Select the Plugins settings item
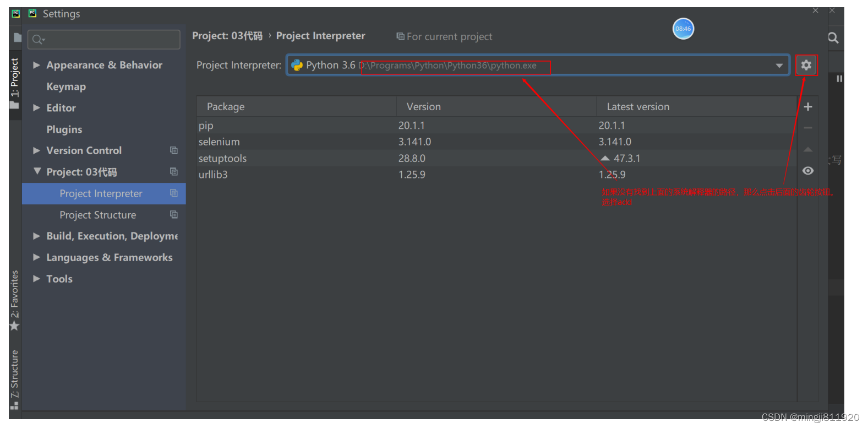Image resolution: width=868 pixels, height=428 pixels. coord(64,129)
